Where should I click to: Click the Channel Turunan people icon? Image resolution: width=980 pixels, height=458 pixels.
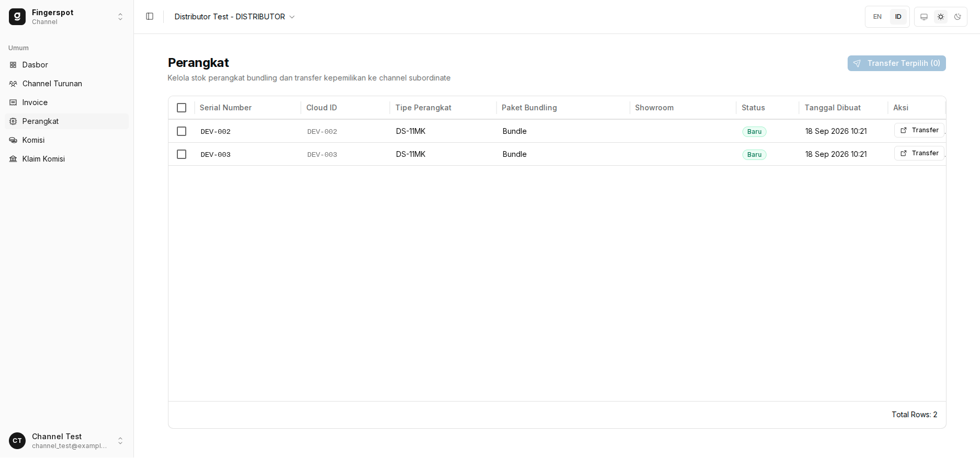tap(13, 84)
